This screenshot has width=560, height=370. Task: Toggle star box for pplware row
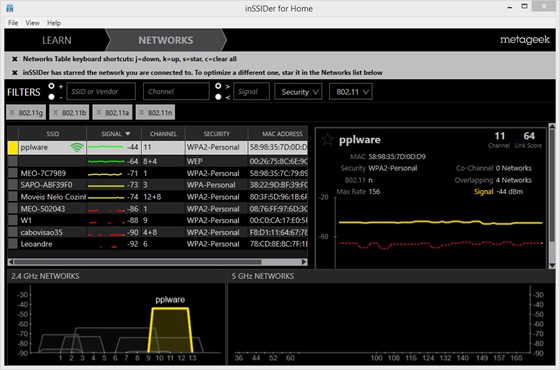point(13,148)
